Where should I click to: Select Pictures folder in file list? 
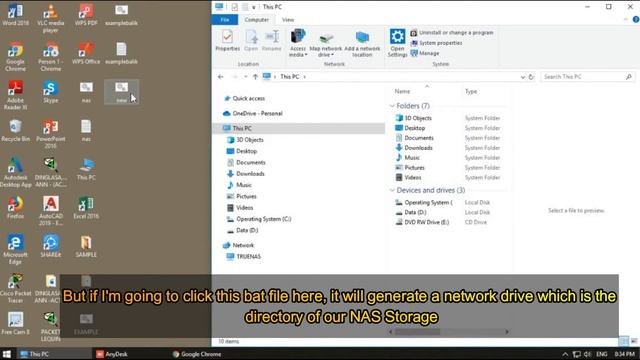tap(410, 168)
